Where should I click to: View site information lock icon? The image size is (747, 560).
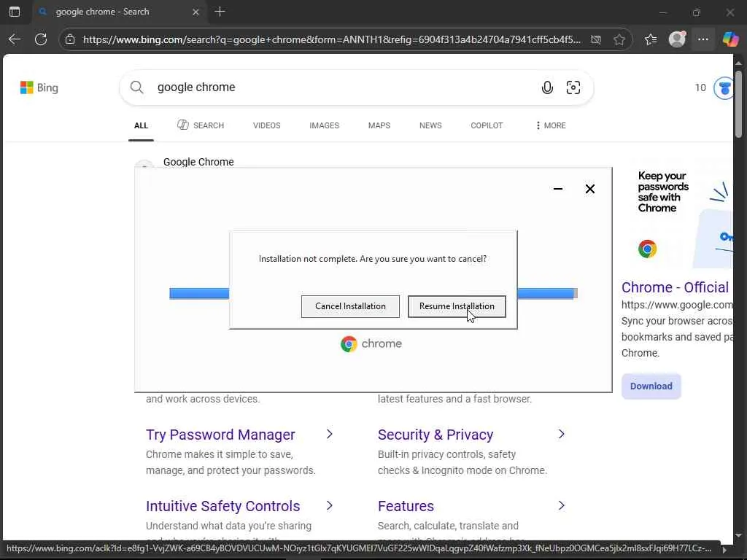pyautogui.click(x=70, y=39)
